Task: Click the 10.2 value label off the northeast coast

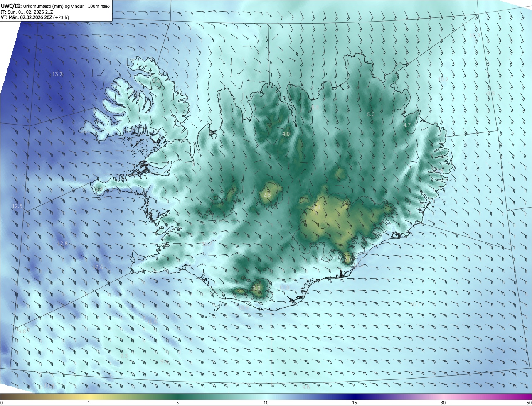Action: tap(443, 79)
